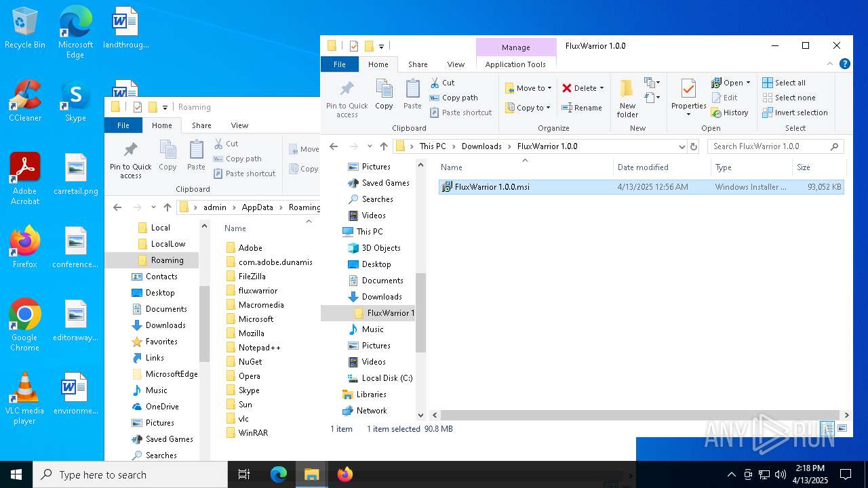Click the carretail.png desktop file
This screenshot has height=488, width=868.
pyautogui.click(x=75, y=174)
